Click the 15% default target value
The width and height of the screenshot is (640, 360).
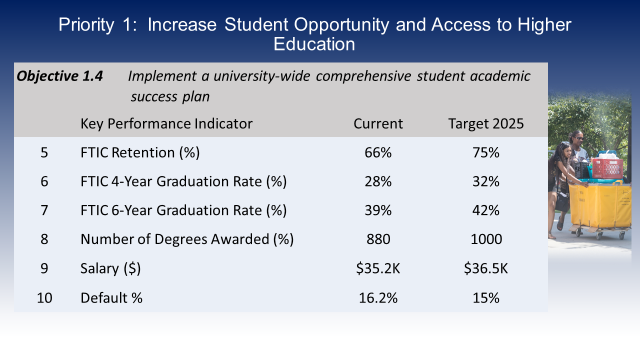pos(486,298)
